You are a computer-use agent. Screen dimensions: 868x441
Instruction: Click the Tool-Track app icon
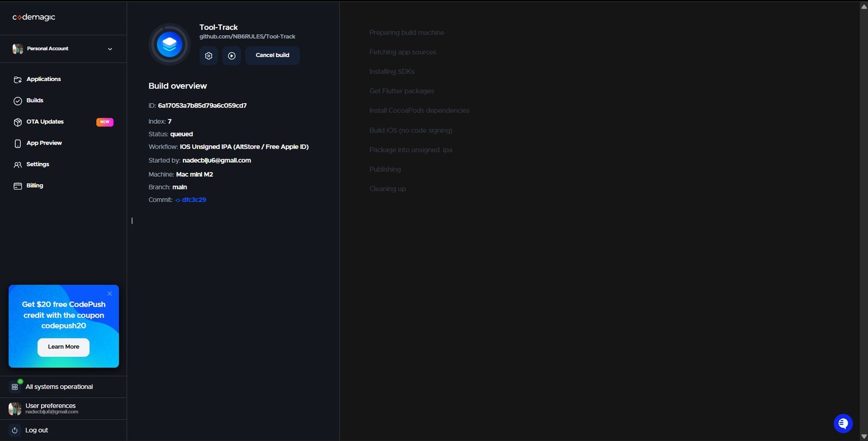pyautogui.click(x=169, y=45)
